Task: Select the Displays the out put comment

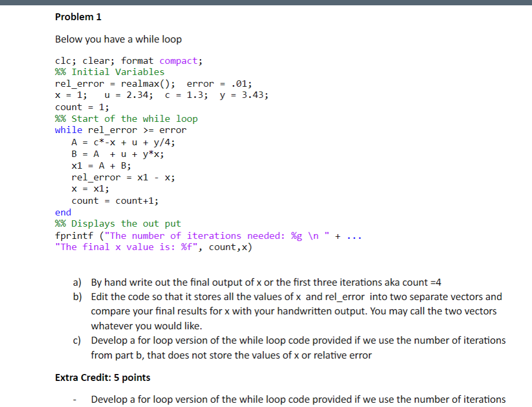Action: (119, 223)
